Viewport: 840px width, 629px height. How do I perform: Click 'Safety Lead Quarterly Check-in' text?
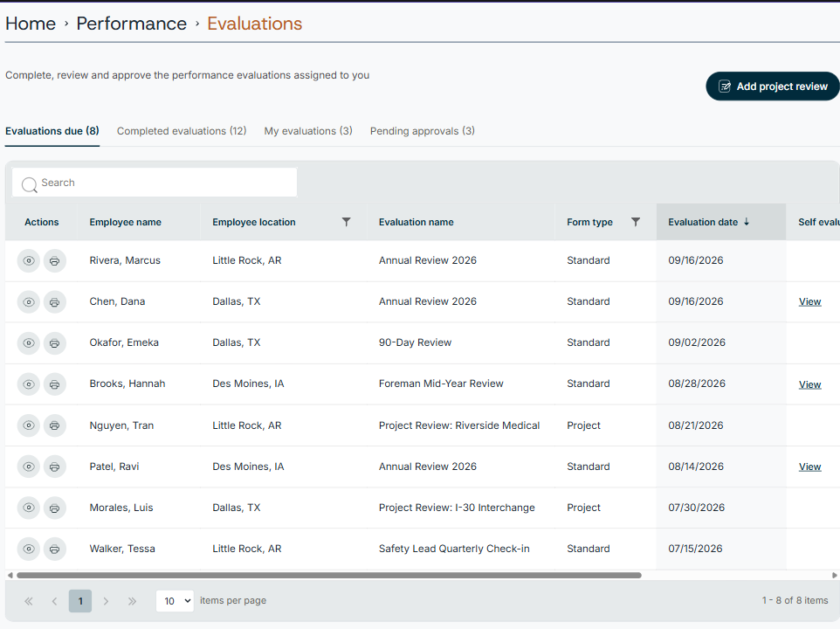point(454,549)
